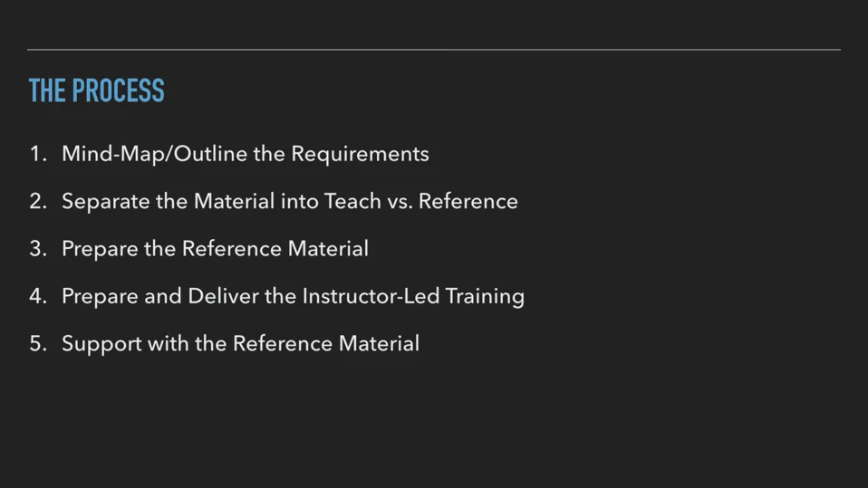868x488 pixels.
Task: Click the word "Teach" in step two
Action: click(x=352, y=201)
